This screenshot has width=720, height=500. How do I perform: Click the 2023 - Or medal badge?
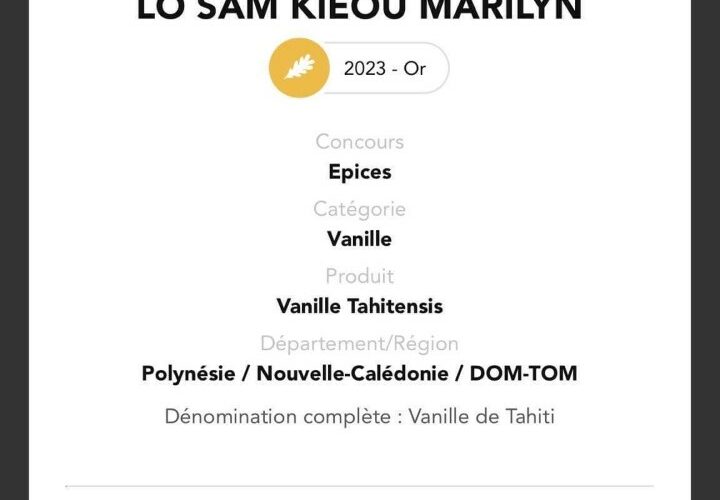coord(359,68)
